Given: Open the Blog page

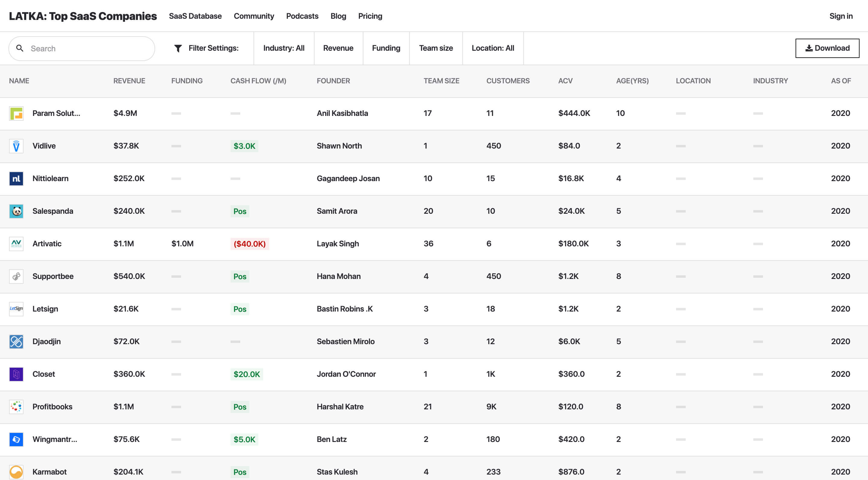Looking at the screenshot, I should [x=338, y=16].
